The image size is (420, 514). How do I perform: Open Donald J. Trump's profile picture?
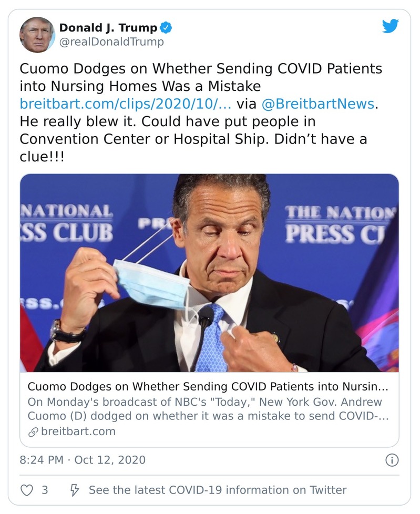(x=37, y=35)
